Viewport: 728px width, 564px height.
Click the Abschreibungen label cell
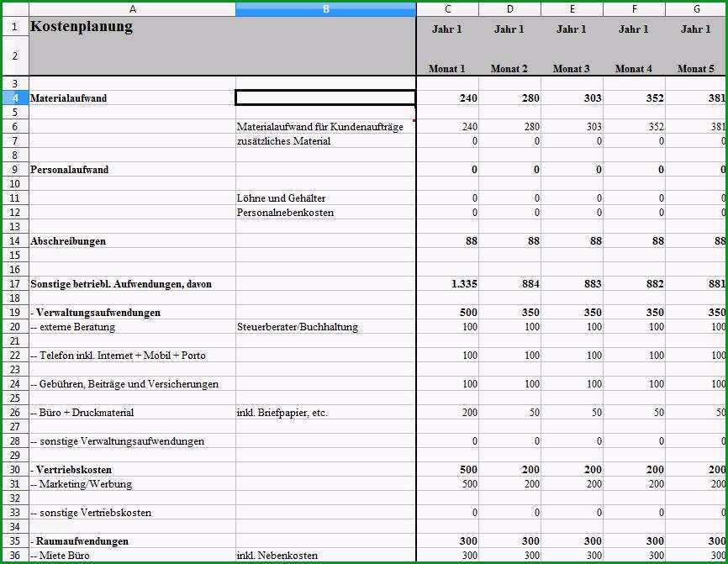click(x=132, y=241)
